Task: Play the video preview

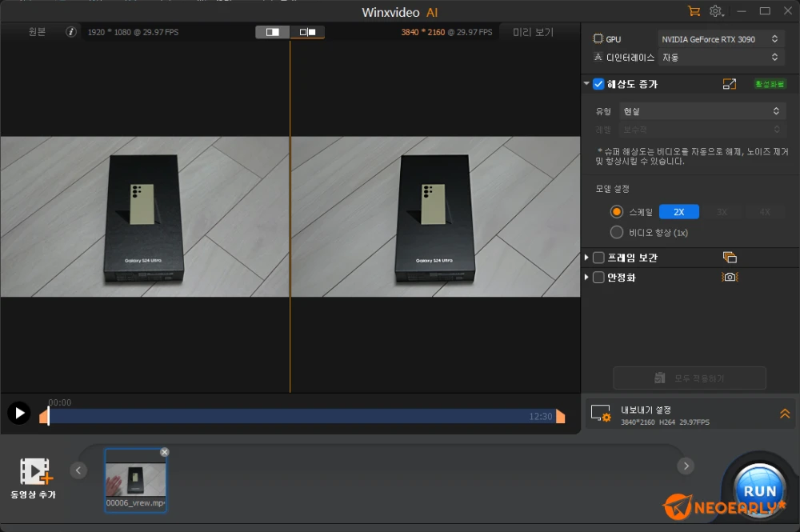Action: (x=19, y=413)
